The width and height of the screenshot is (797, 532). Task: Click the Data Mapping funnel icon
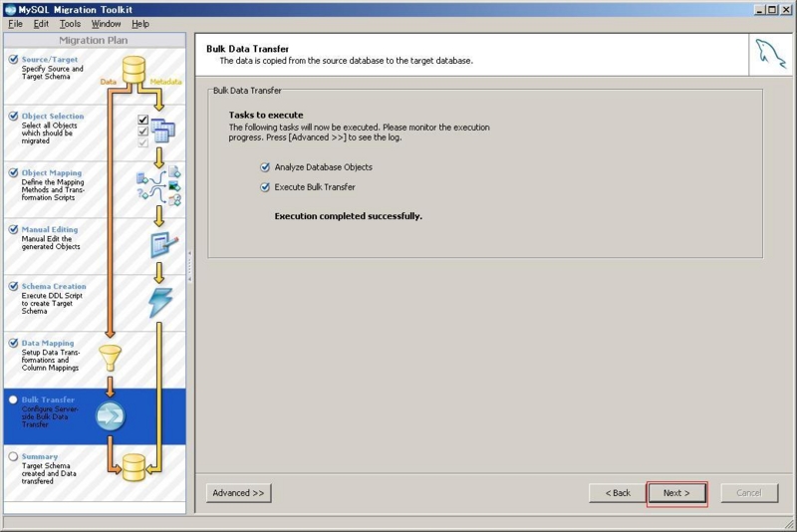coord(110,359)
